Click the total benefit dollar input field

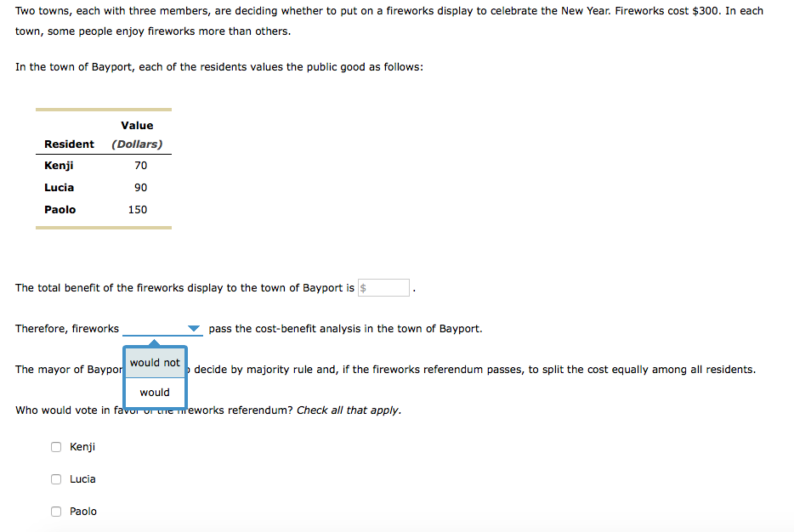pos(383,287)
